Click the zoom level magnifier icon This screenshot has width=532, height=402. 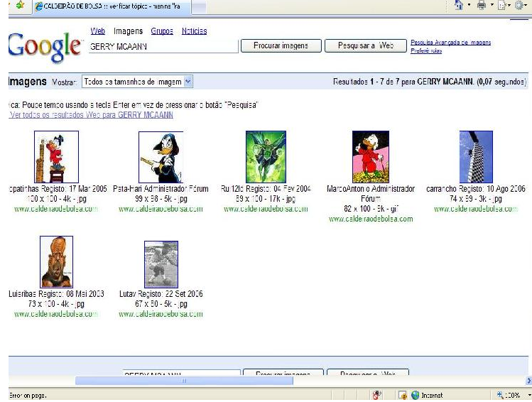(x=500, y=395)
